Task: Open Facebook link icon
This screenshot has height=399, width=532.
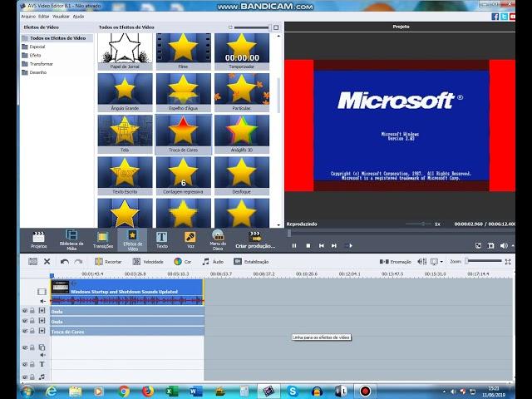Action: point(495,17)
